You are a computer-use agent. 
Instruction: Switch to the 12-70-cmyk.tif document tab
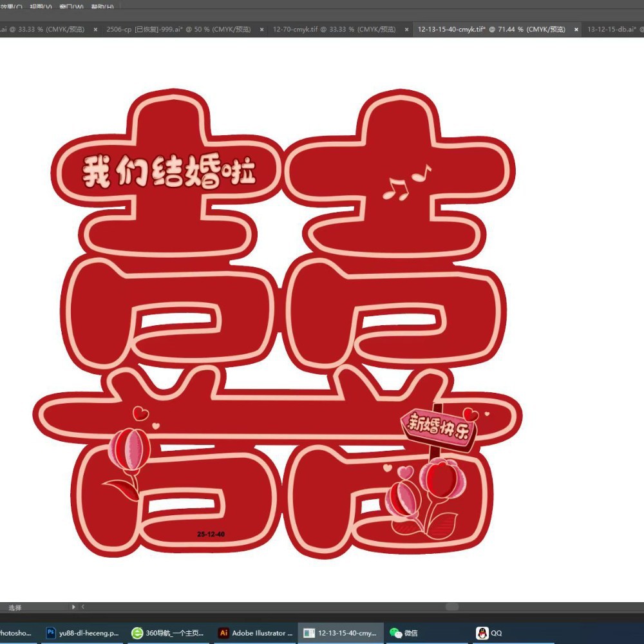[334, 29]
